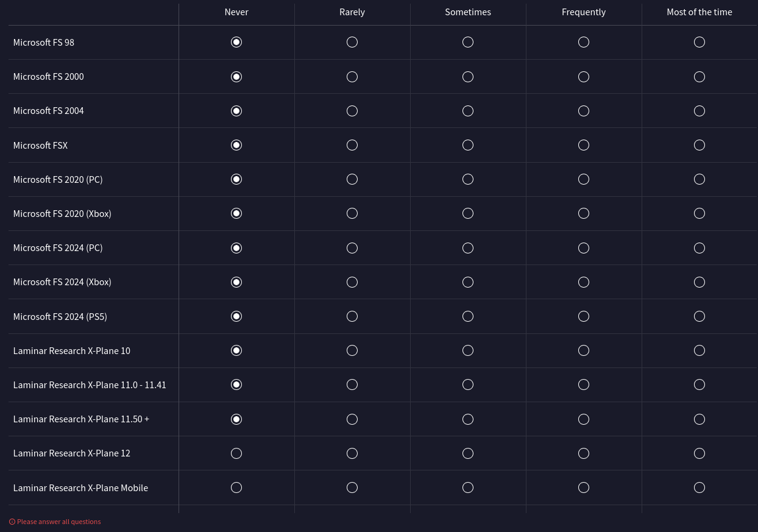Mark Frequently for Microsoft FS 2024 (PC)
Screen dimensions: 758x532
584,248
